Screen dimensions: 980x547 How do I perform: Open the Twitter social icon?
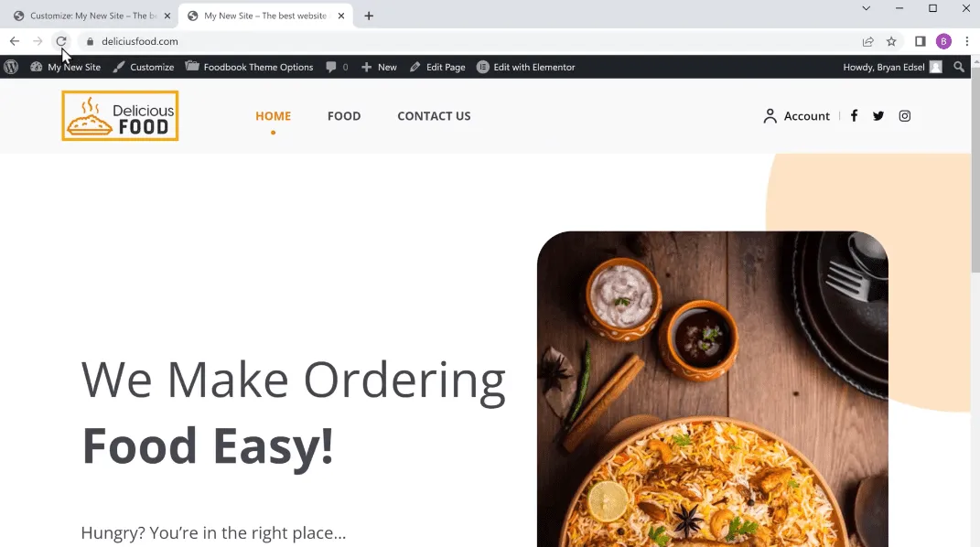(x=878, y=115)
